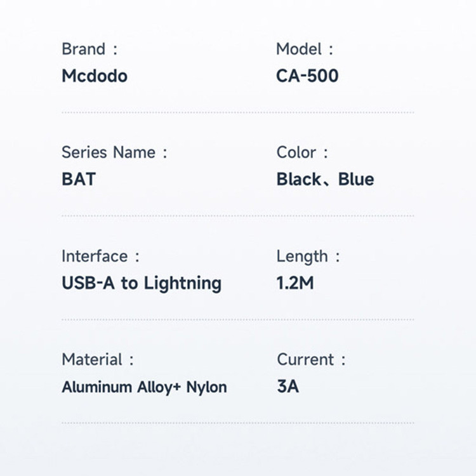Select the CA-500 model number

coord(307,76)
